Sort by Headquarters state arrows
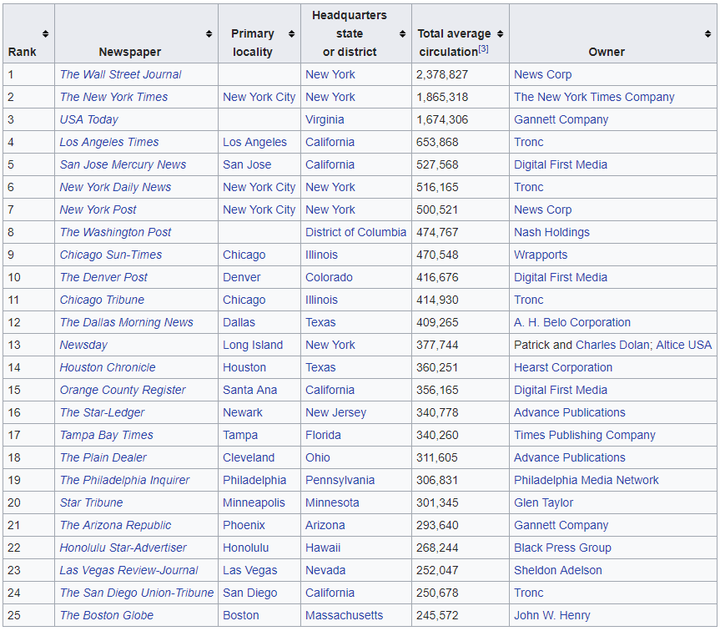720x631 pixels. pos(402,34)
